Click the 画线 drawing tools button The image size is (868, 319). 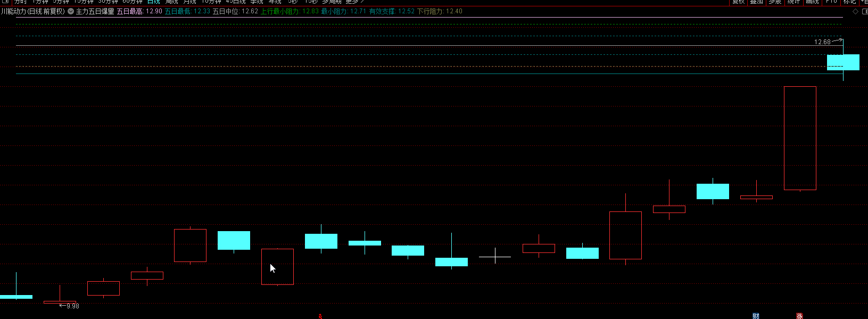pyautogui.click(x=812, y=2)
